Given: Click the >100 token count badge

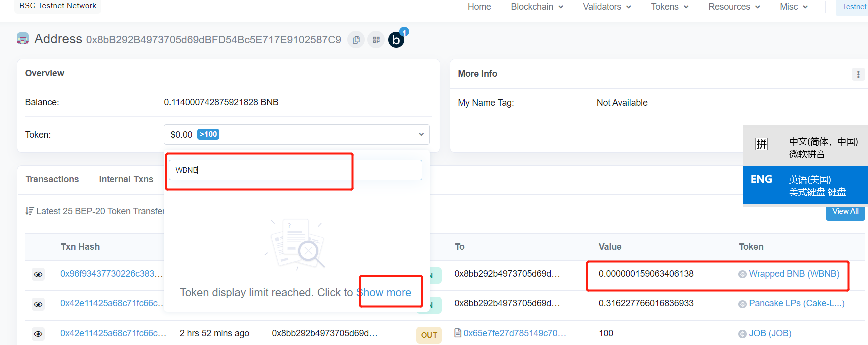Looking at the screenshot, I should [208, 134].
